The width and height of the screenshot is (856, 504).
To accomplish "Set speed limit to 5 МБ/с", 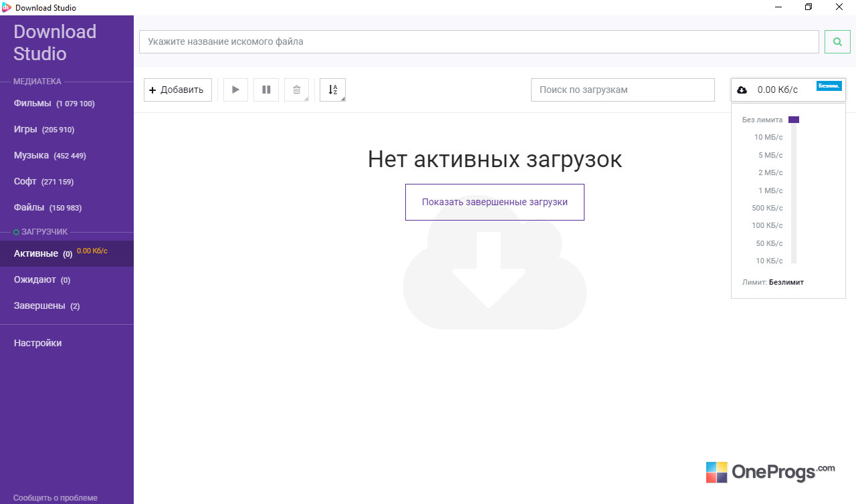I will pos(770,155).
